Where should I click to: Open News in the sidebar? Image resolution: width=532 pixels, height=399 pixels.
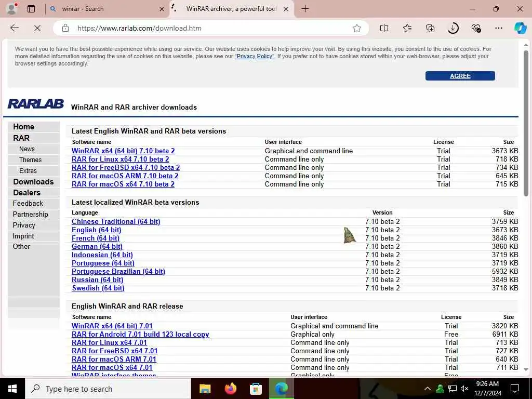pos(27,149)
